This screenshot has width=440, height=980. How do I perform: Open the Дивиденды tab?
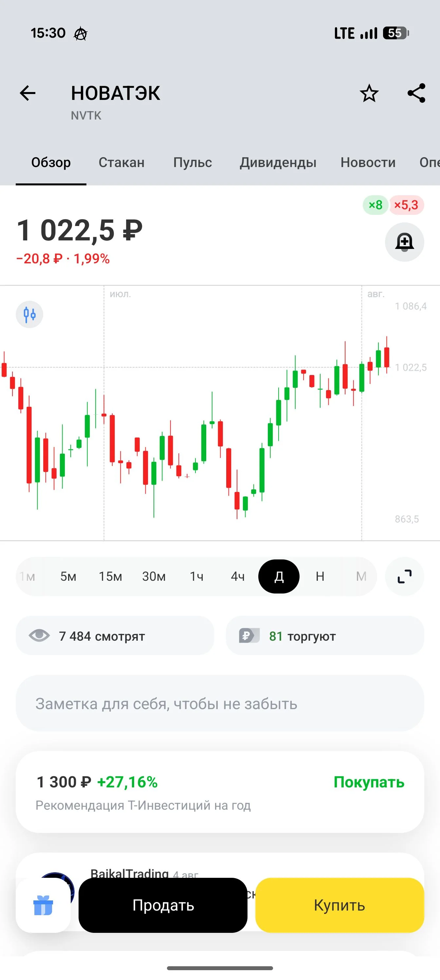[x=278, y=162]
